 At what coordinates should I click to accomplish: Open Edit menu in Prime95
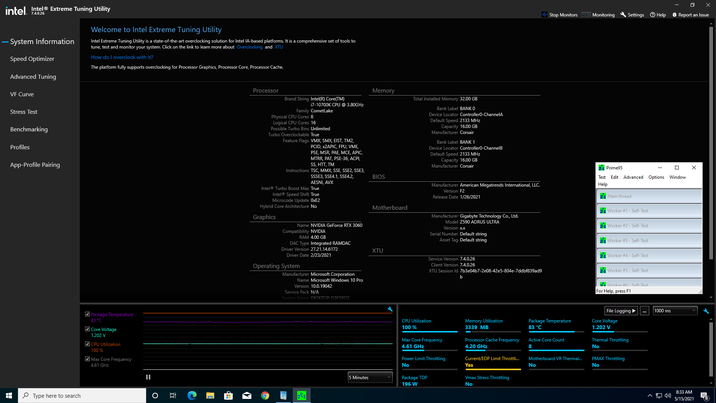(615, 177)
